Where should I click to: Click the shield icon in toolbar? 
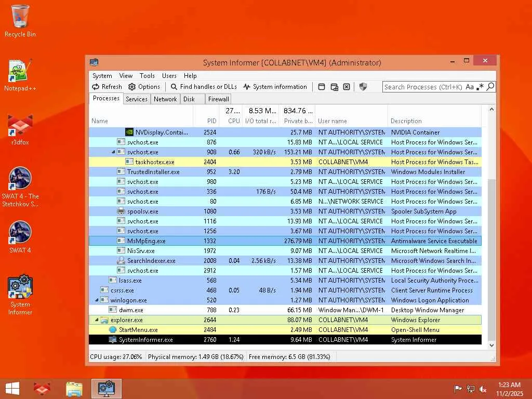point(363,87)
